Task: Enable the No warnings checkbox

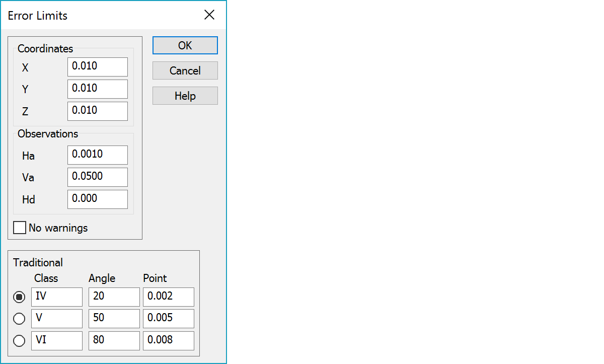Action: 20,228
